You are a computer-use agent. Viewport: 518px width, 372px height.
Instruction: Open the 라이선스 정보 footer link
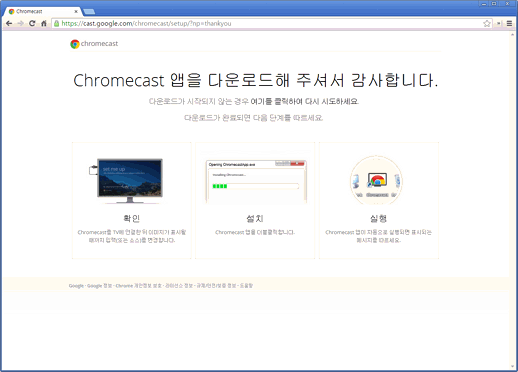pos(179,286)
